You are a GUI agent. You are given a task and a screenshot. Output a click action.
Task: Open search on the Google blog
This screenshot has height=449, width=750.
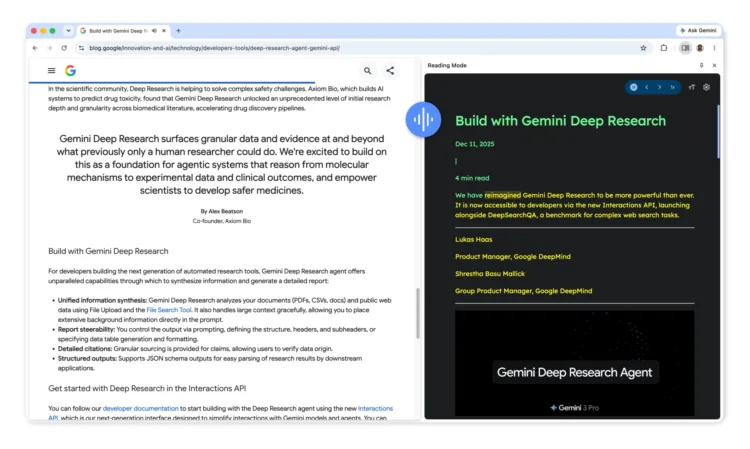click(x=367, y=71)
